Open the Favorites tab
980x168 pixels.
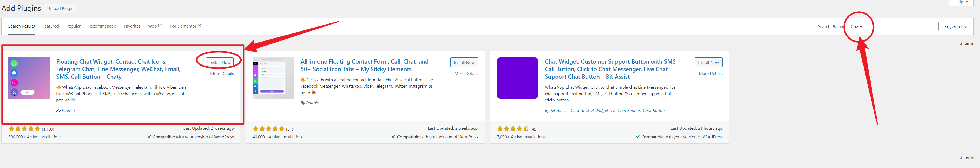pyautogui.click(x=132, y=26)
